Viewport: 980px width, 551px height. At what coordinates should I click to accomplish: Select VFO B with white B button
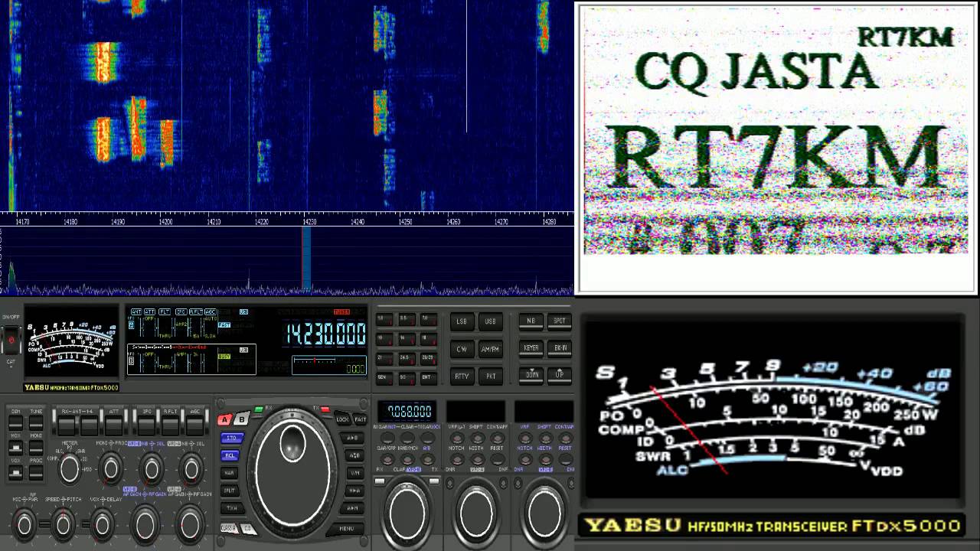pos(241,419)
